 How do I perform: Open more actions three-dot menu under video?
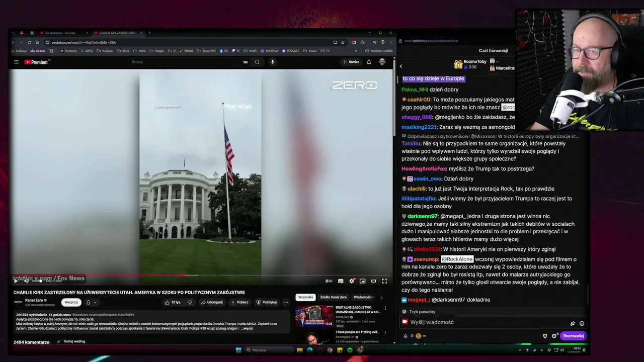pyautogui.click(x=286, y=302)
